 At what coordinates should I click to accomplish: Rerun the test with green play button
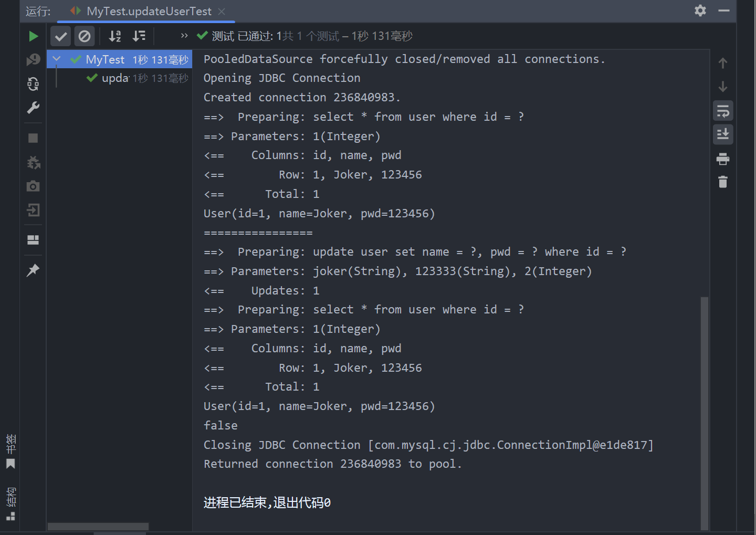tap(33, 36)
